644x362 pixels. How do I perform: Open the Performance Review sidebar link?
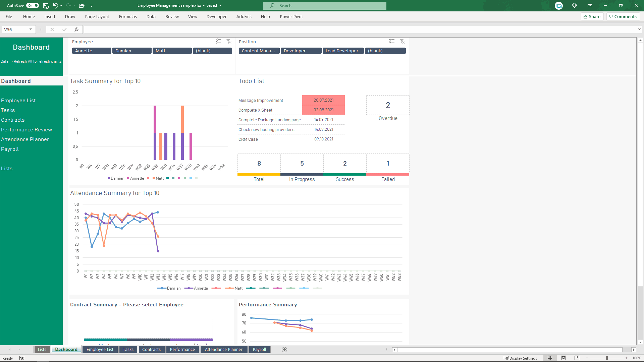point(26,130)
